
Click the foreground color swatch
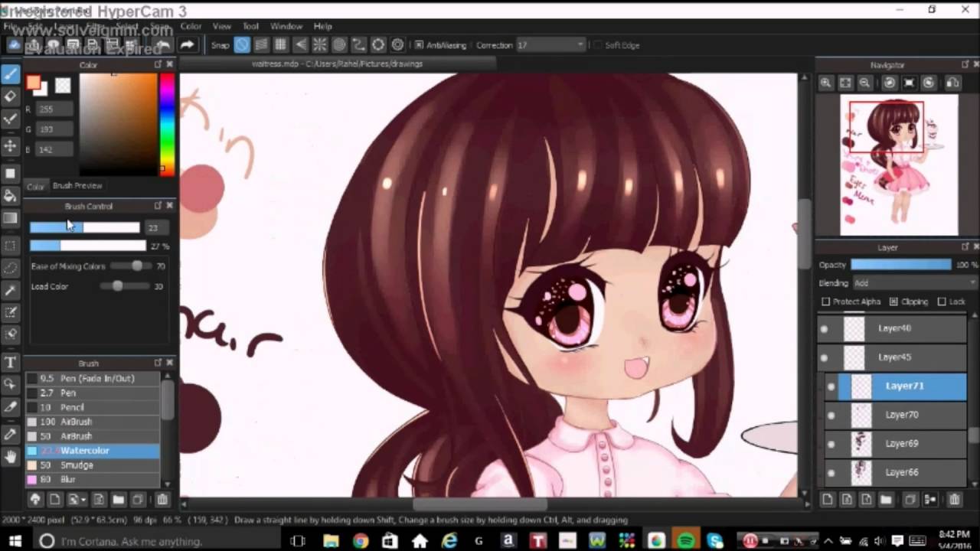pos(32,82)
